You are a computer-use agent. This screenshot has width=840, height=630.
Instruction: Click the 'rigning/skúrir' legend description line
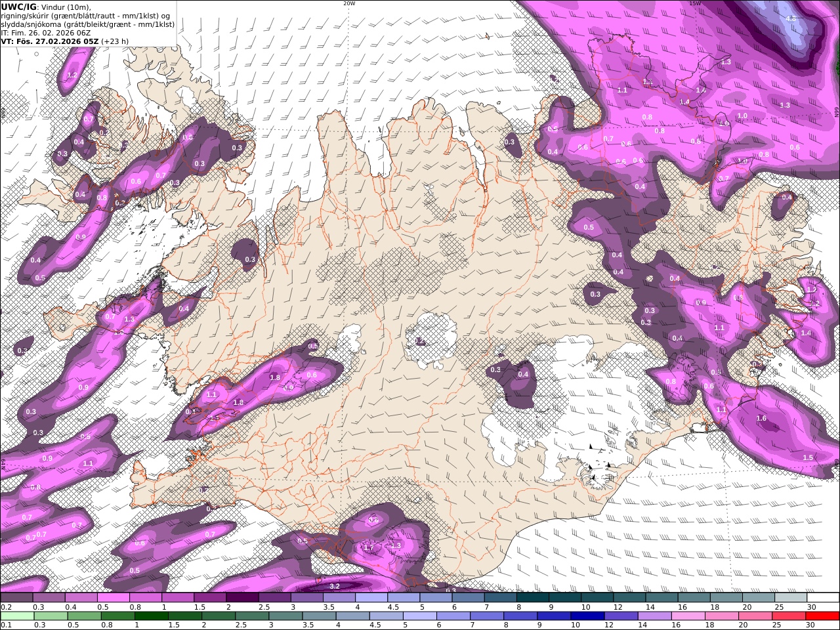(86, 15)
